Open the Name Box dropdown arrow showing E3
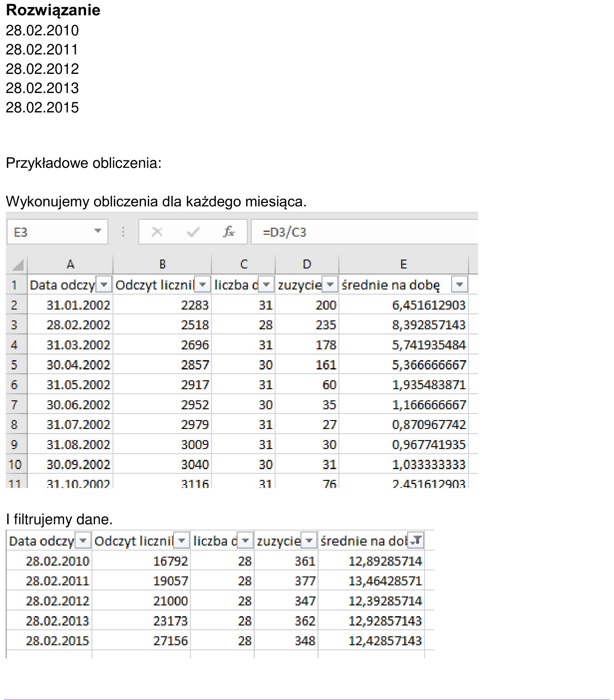 coord(98,231)
